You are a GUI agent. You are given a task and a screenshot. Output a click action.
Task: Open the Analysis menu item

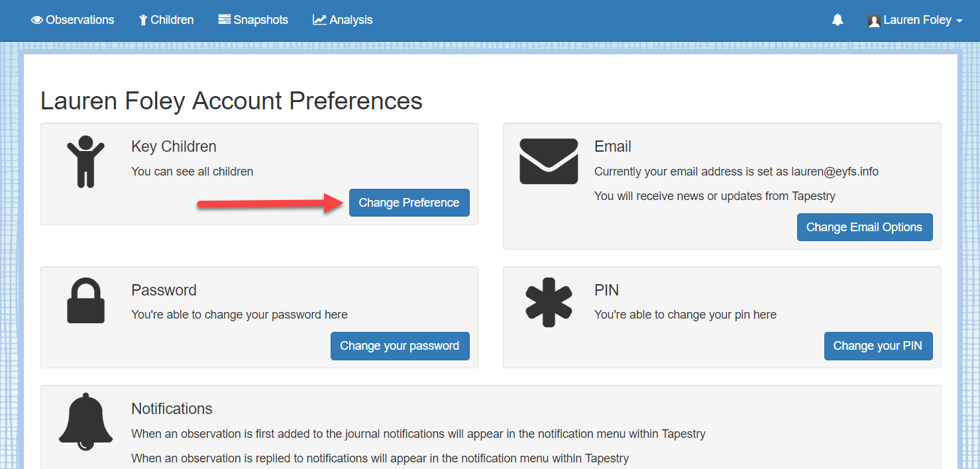point(343,21)
